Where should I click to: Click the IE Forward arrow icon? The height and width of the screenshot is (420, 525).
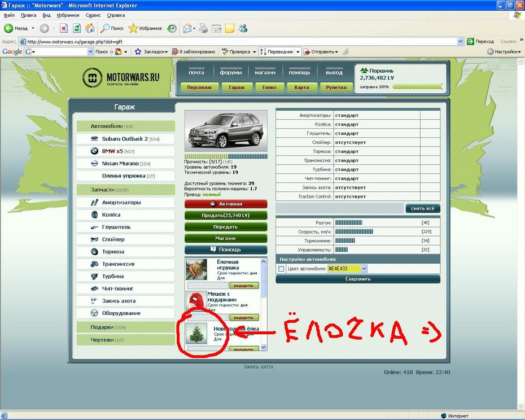tap(44, 28)
